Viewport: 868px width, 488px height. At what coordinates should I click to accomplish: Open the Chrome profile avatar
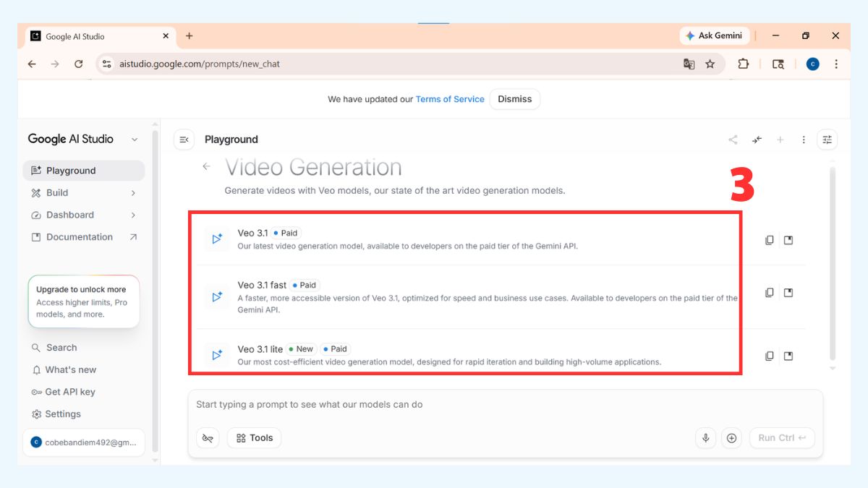(813, 64)
